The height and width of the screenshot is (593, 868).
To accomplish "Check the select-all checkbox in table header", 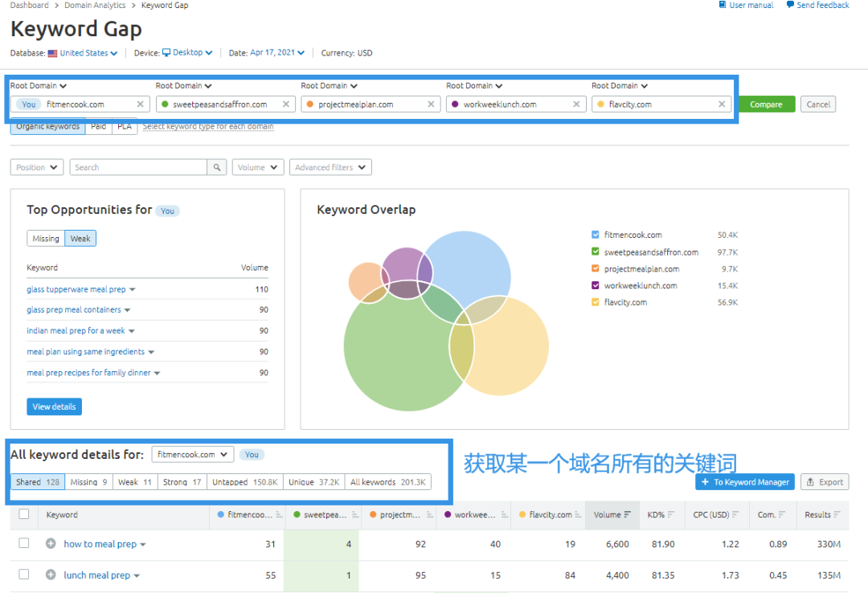I will 23,514.
